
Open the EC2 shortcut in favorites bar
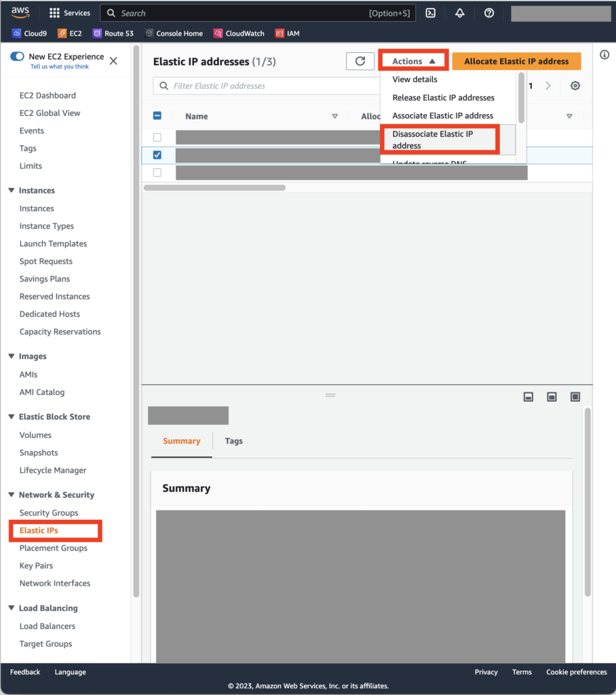point(70,33)
